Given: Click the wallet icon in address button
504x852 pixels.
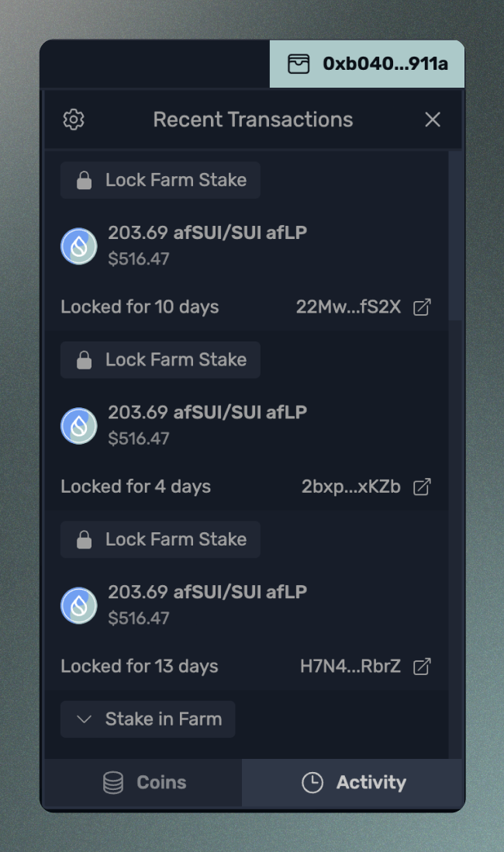Looking at the screenshot, I should click(299, 64).
